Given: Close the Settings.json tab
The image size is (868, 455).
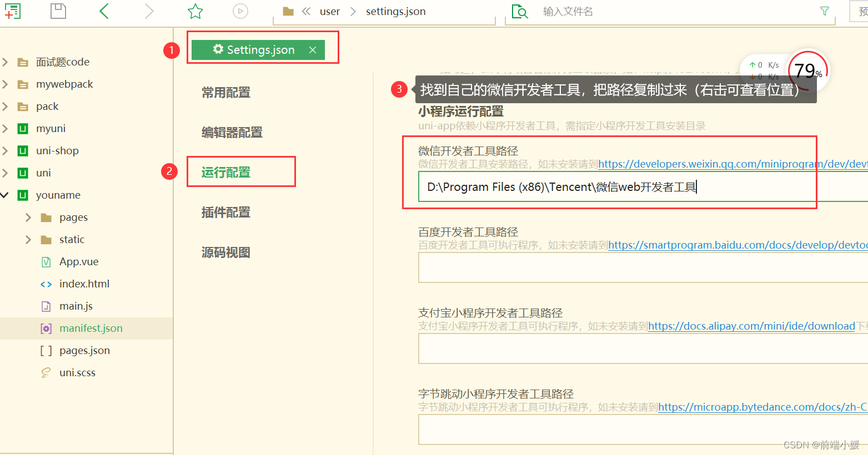Looking at the screenshot, I should (x=313, y=50).
